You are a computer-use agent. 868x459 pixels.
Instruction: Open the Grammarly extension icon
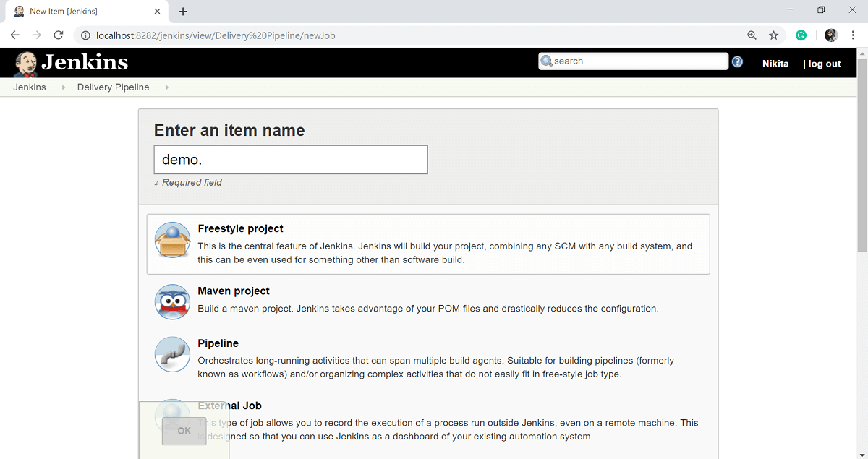click(801, 35)
